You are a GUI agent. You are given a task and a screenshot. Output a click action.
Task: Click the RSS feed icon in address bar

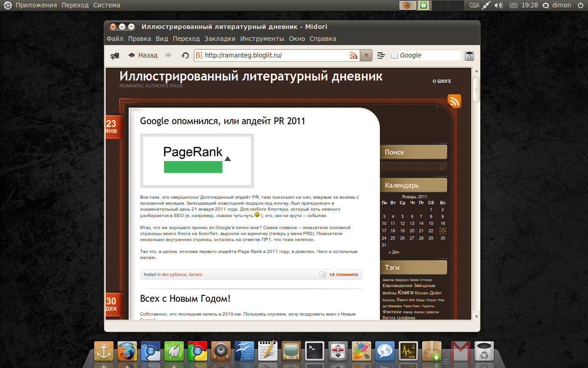click(x=353, y=55)
